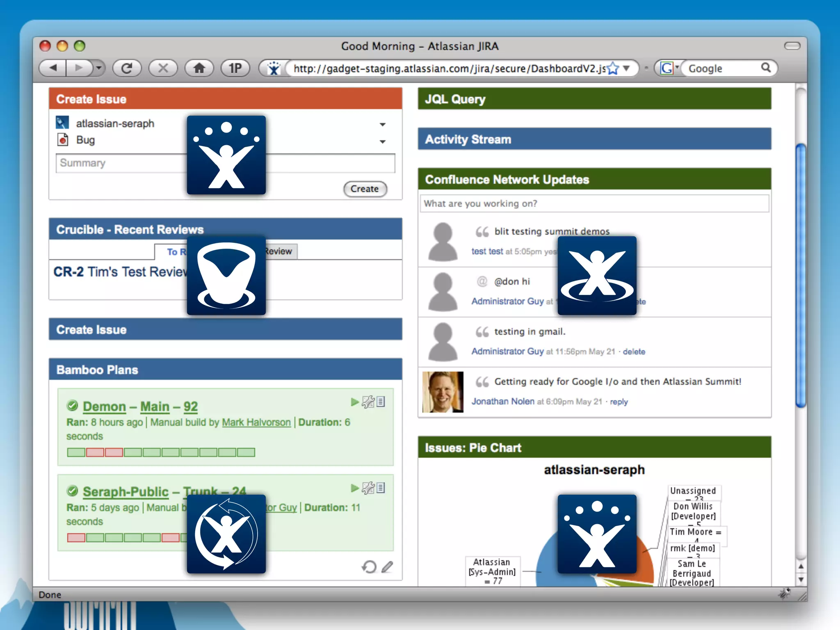Click Jonathan Nolen's avatar photo

443,392
